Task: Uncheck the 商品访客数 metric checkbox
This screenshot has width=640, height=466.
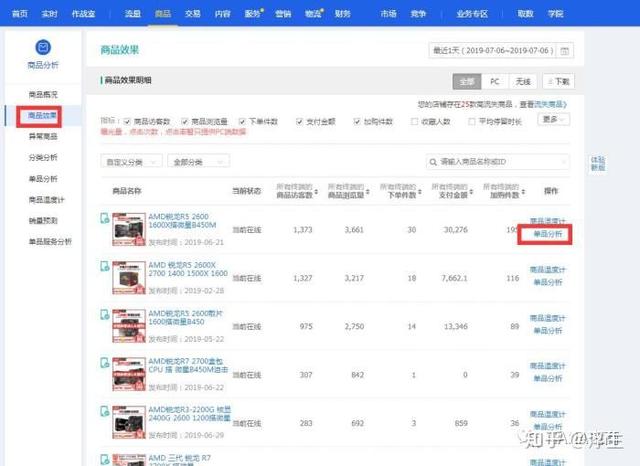Action: (127, 122)
